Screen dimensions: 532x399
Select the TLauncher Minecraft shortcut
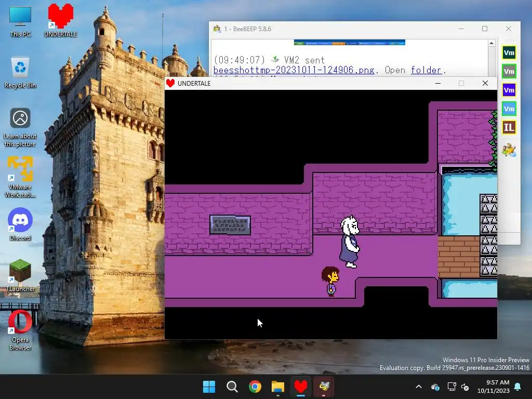click(20, 275)
